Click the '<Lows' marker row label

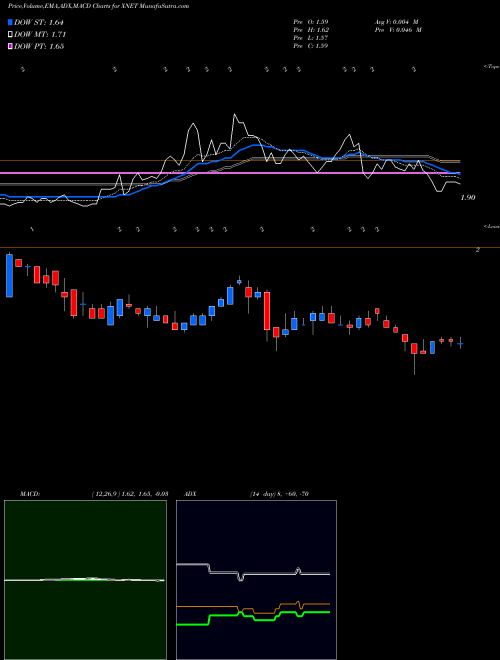tap(492, 226)
